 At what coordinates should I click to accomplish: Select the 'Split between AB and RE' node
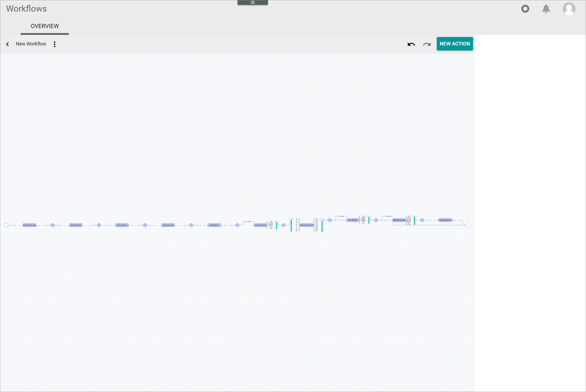click(x=307, y=225)
